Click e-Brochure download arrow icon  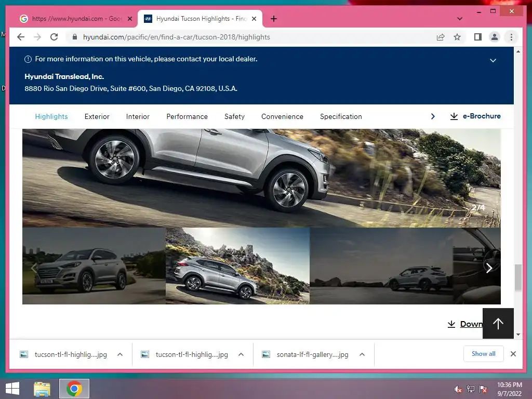(x=454, y=116)
